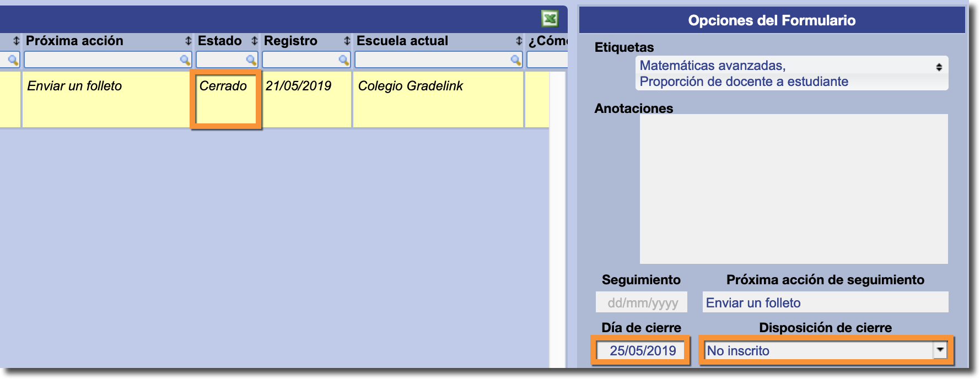Sort by Registro column arrows
This screenshot has height=379, width=980.
pyautogui.click(x=347, y=41)
